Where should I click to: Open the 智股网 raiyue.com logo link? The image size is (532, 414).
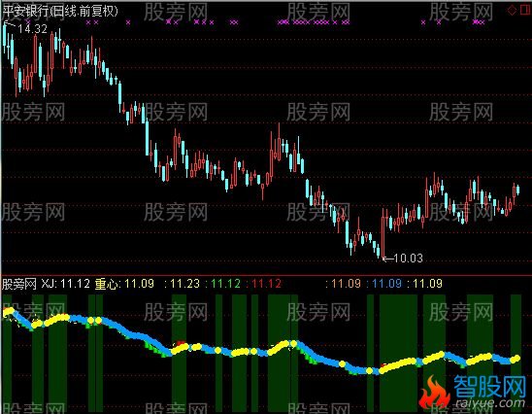point(474,392)
